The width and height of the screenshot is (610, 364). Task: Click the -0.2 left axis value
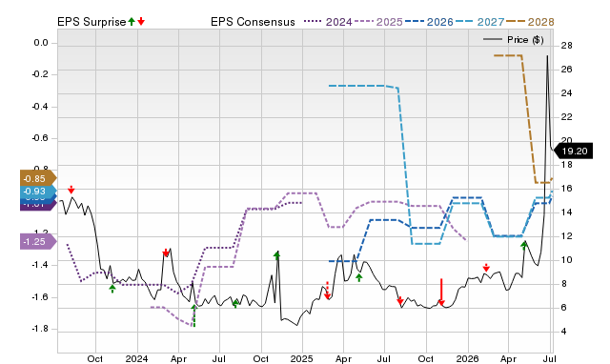coord(40,74)
